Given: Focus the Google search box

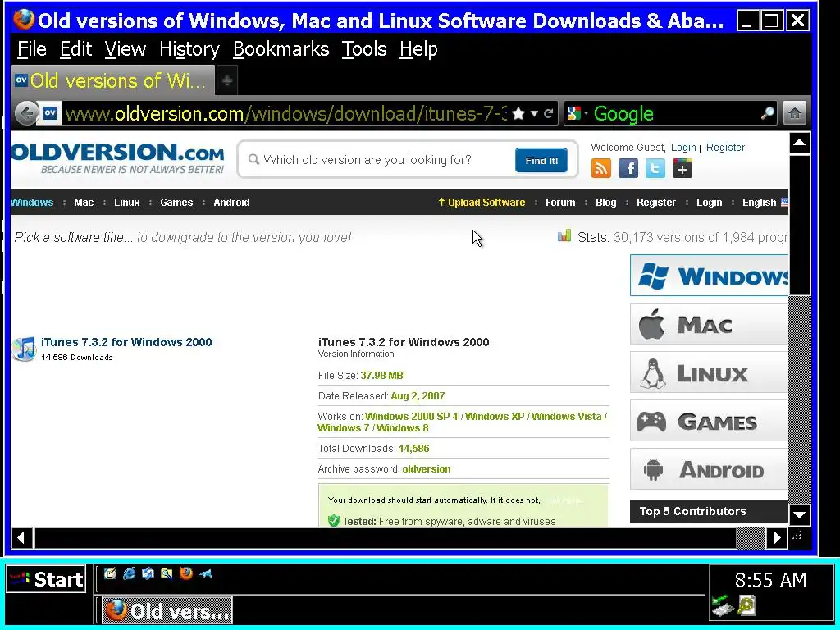Looking at the screenshot, I should [x=674, y=113].
